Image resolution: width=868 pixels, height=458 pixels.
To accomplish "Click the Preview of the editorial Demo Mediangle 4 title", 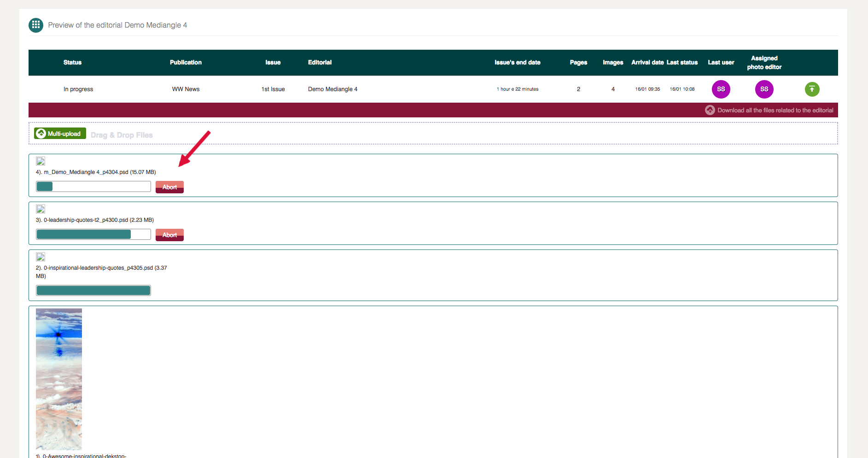I will pos(117,25).
